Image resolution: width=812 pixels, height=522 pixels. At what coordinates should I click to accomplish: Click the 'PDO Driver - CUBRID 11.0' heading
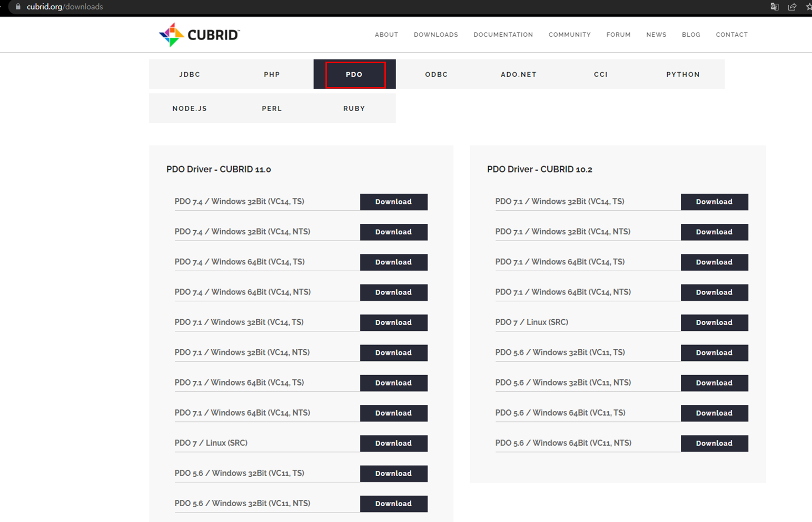[x=219, y=170]
